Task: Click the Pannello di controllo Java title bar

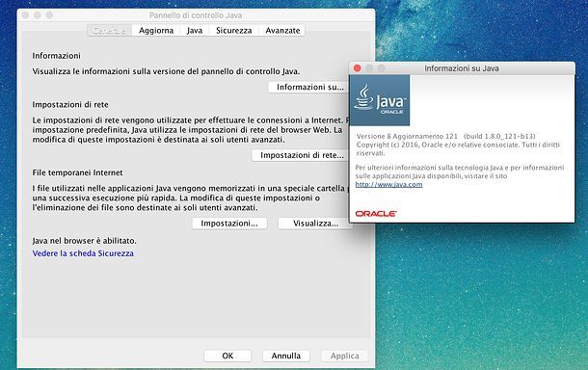Action: coord(196,15)
